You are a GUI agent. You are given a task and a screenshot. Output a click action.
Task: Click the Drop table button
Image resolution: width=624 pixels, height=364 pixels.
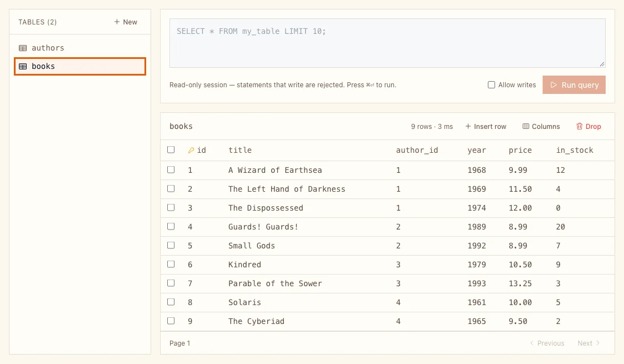tap(588, 126)
